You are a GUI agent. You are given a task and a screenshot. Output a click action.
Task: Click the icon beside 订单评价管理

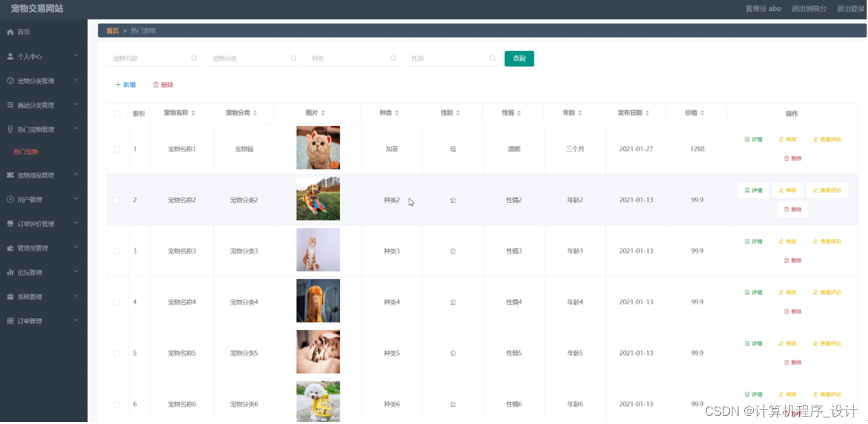10,224
